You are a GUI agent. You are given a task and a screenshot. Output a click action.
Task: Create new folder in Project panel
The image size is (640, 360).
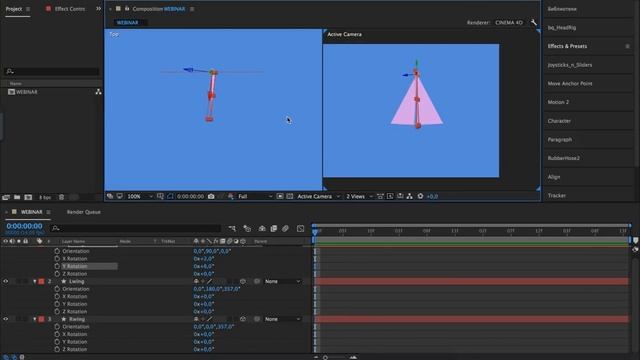(x=17, y=197)
